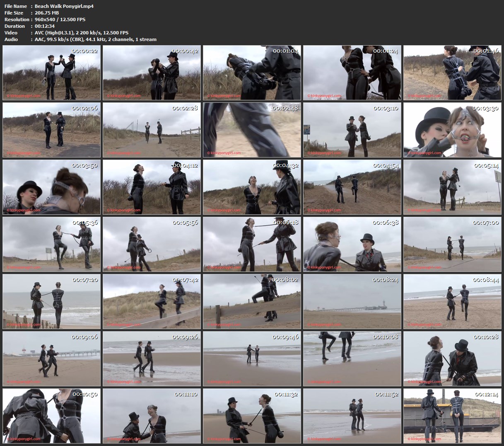Select the frame at 00:01:04
The height and width of the screenshot is (446, 504).
pos(252,73)
